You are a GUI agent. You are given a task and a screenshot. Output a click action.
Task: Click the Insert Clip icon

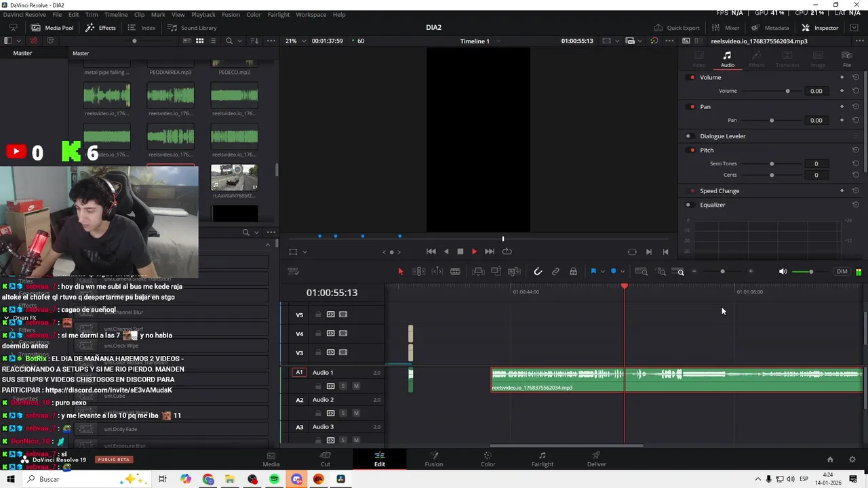478,272
